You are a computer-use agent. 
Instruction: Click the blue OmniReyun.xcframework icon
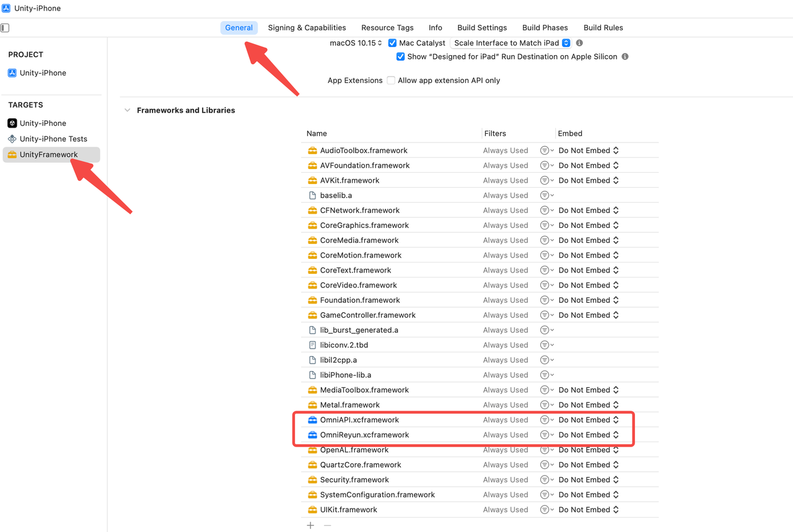click(312, 435)
